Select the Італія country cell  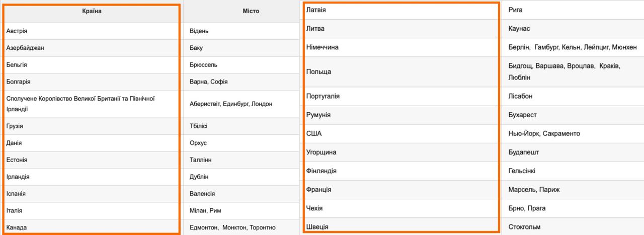(x=14, y=210)
